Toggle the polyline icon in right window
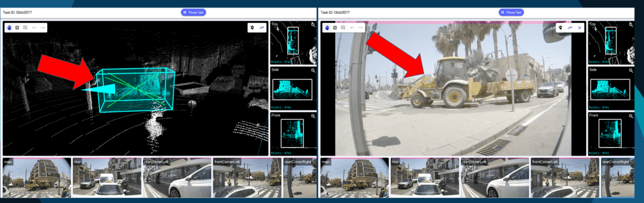This screenshot has width=644, height=203. 570,27
